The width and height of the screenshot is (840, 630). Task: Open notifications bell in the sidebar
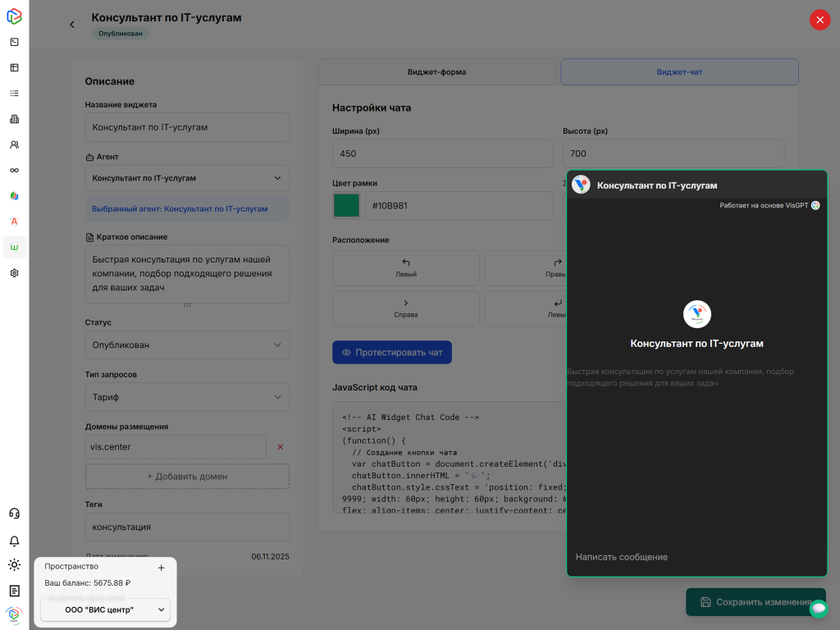[x=14, y=541]
